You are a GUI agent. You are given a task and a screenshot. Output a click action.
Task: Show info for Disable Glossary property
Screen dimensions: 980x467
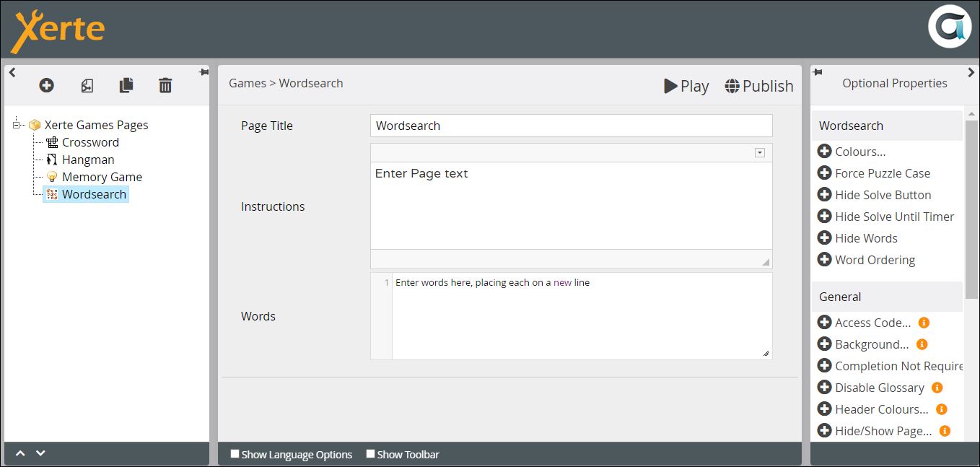(x=937, y=388)
